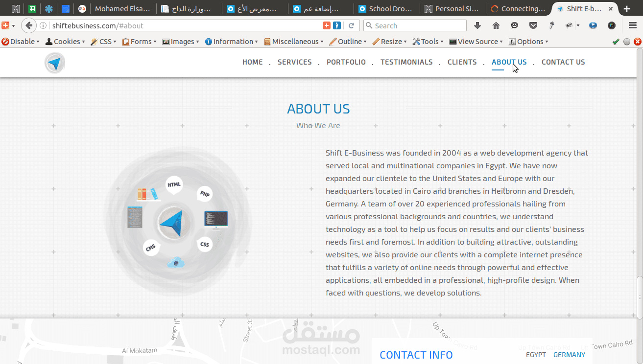The image size is (643, 364).
Task: Click the cloud @ icon in graphic
Action: point(176,263)
